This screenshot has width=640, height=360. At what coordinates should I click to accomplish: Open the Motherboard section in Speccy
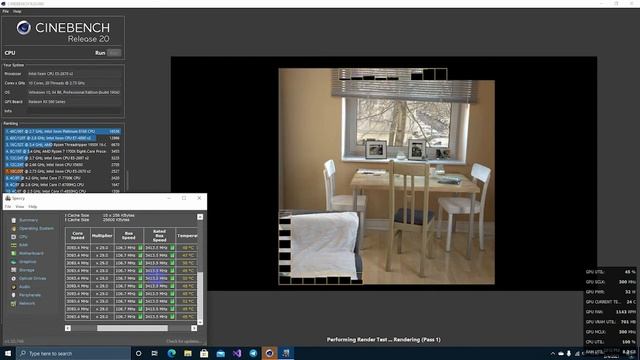[31, 253]
